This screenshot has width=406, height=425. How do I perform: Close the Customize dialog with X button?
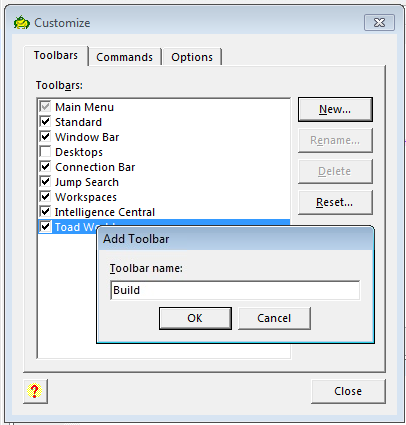point(379,23)
